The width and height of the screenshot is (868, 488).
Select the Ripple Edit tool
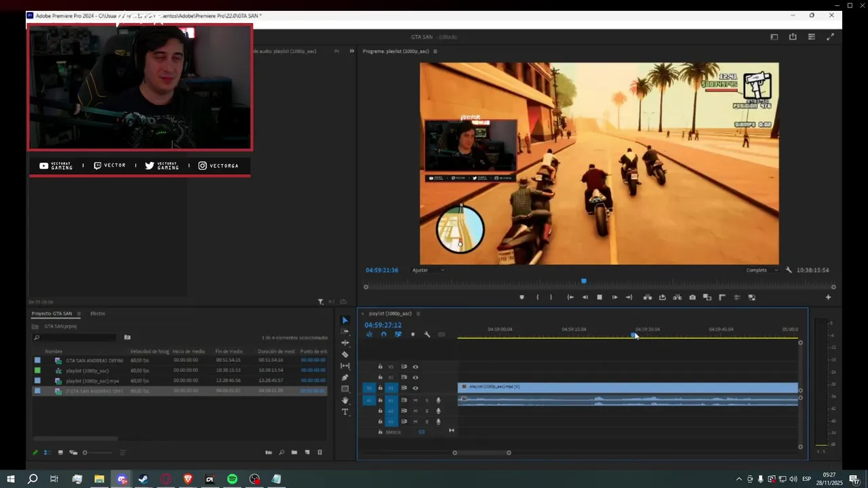click(345, 343)
